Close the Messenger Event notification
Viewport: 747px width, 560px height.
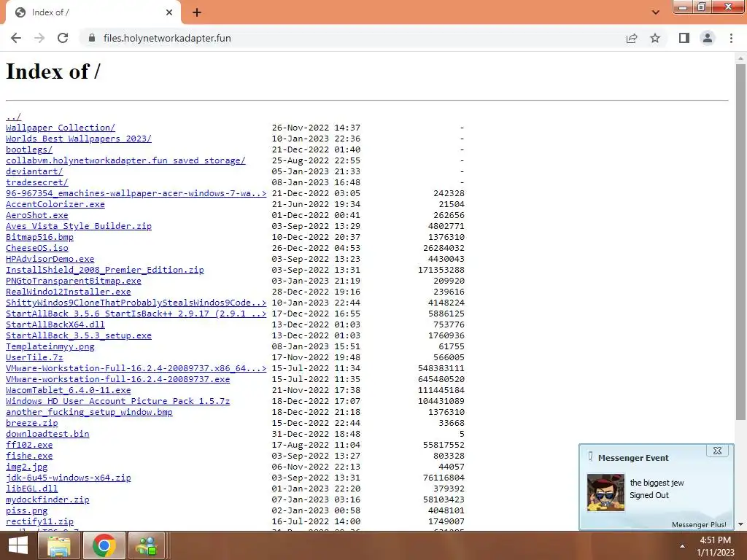click(717, 451)
